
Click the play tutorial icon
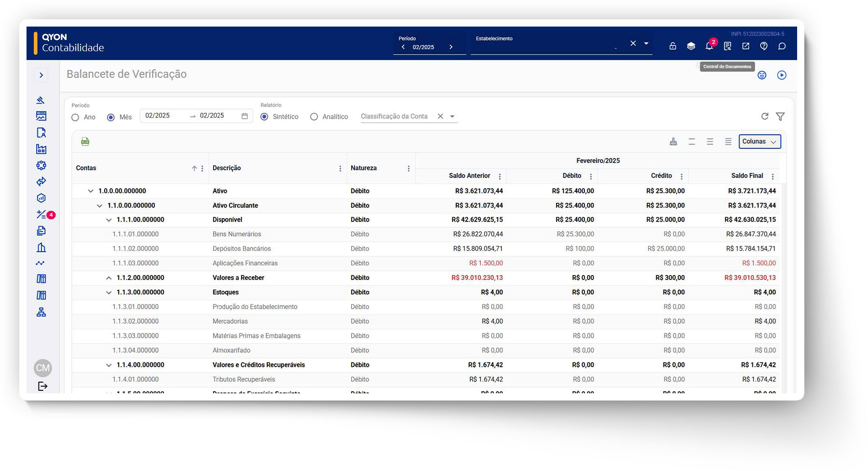(x=782, y=75)
